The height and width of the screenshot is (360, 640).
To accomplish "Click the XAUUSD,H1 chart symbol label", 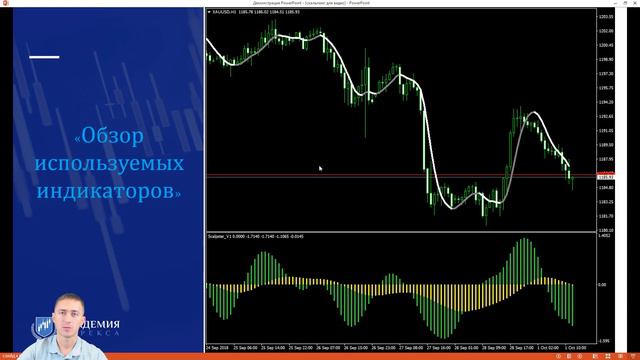I will pyautogui.click(x=224, y=12).
